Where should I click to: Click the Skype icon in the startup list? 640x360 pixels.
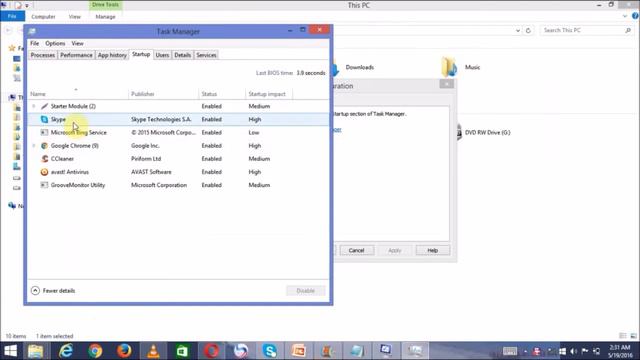coord(44,119)
